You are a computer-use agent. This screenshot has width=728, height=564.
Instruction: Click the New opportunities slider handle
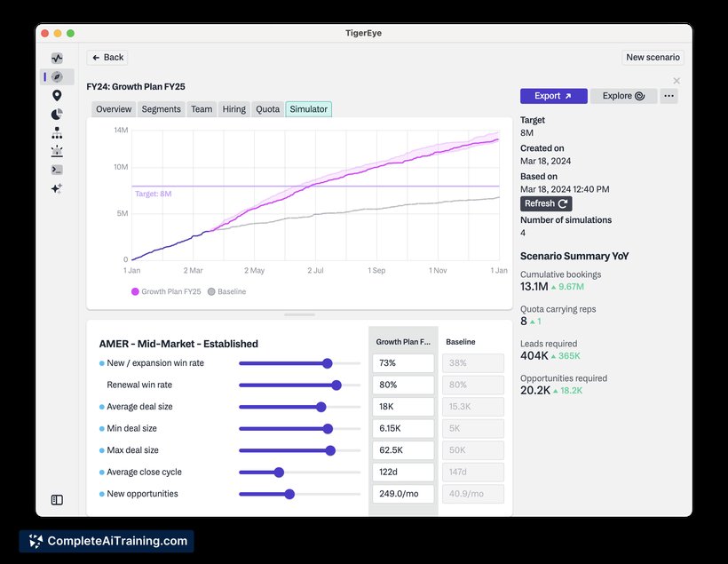(289, 495)
